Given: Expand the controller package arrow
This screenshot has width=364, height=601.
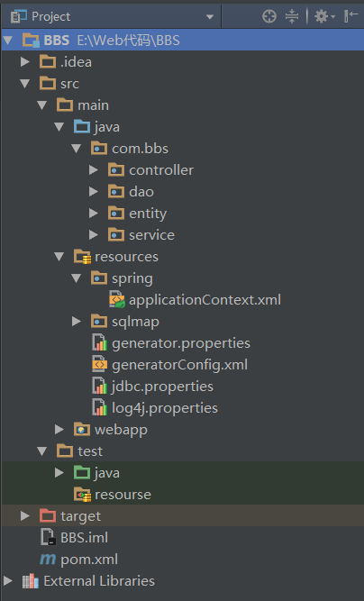Looking at the screenshot, I should [94, 169].
